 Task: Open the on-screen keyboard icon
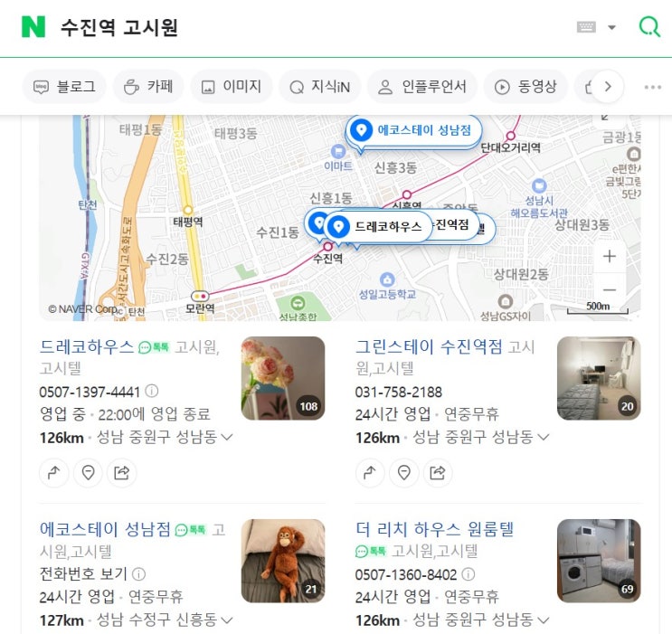click(586, 27)
